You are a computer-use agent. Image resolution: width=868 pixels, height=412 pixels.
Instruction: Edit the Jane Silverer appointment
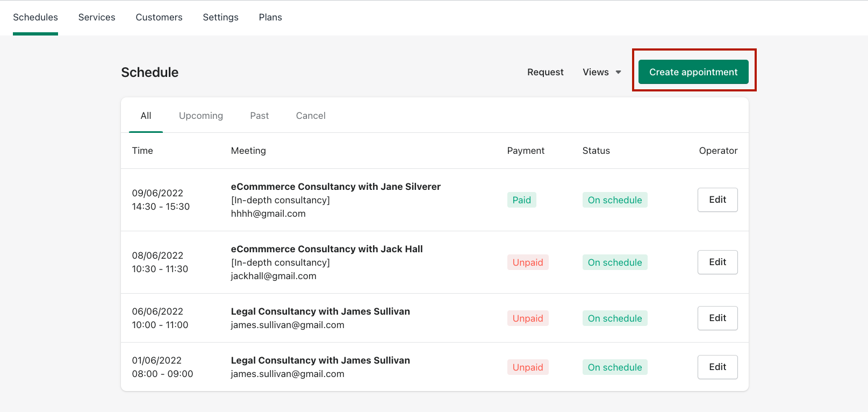pyautogui.click(x=717, y=200)
